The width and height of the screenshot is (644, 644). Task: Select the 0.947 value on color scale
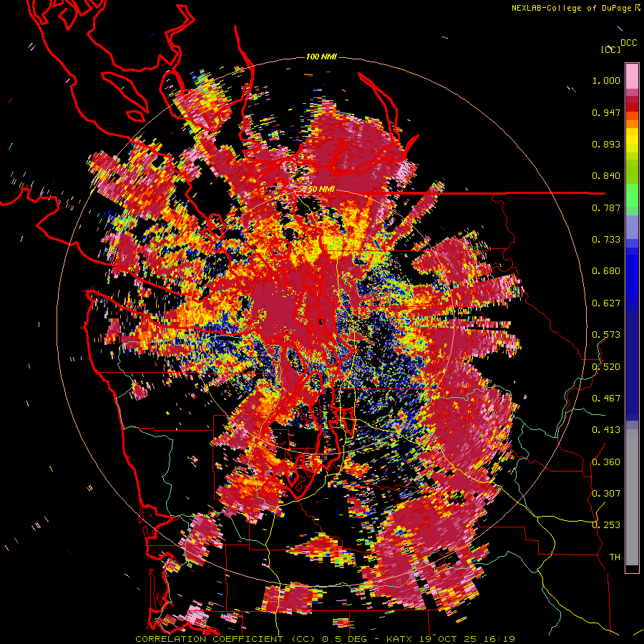(606, 112)
